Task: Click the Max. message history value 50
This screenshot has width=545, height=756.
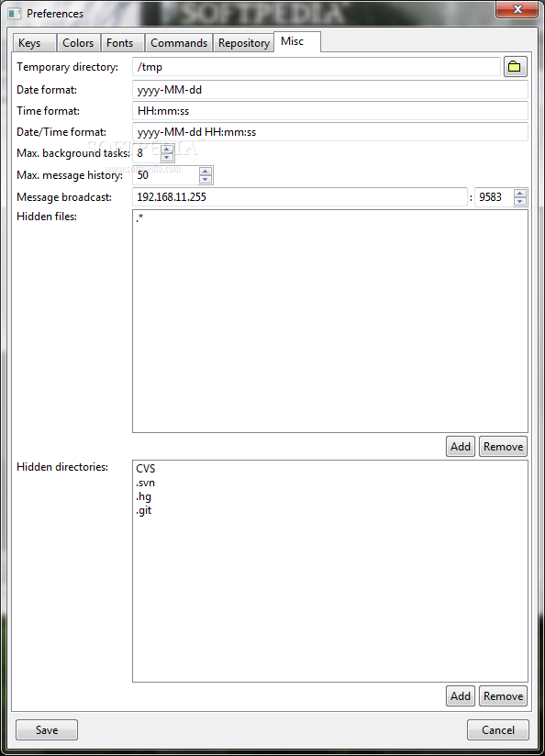Action: (165, 175)
